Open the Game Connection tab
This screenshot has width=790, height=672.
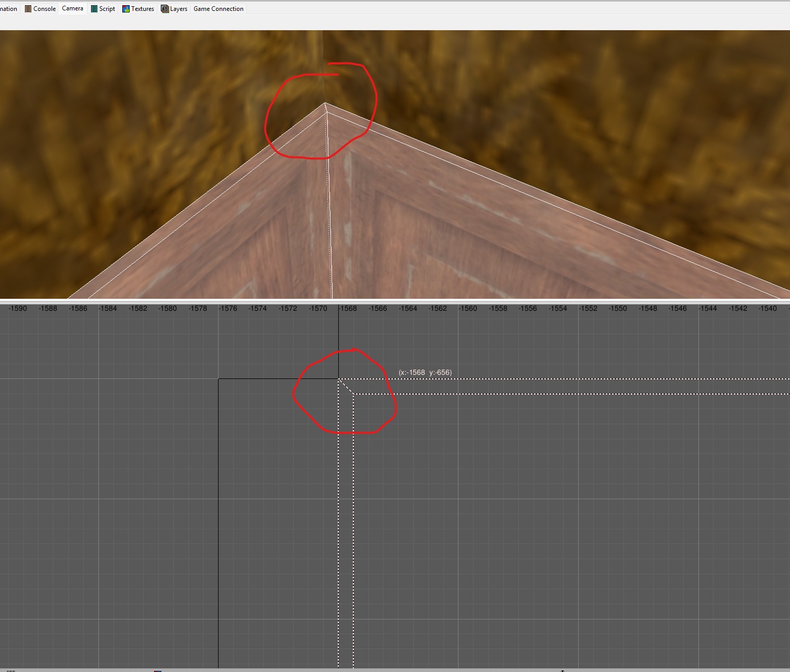pyautogui.click(x=218, y=9)
